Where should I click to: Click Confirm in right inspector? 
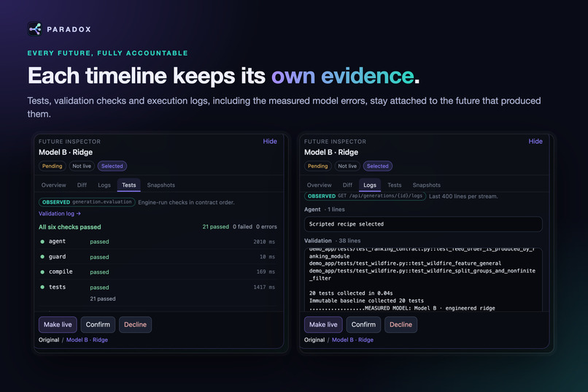click(x=363, y=325)
